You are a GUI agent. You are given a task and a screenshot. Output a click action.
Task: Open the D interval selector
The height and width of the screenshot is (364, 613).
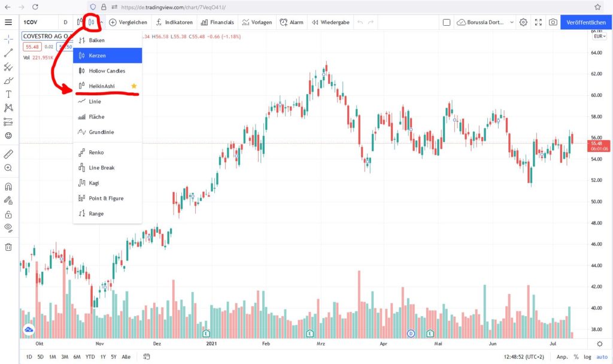point(65,22)
